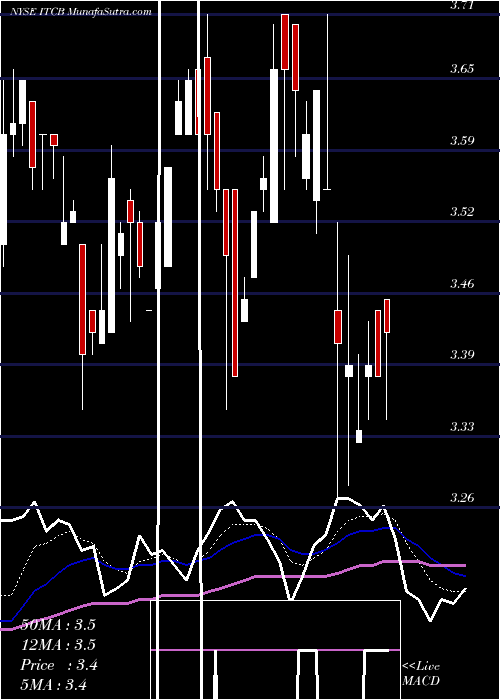The image size is (500, 700).
Task: Click the 3.33 price axis label
Action: click(x=462, y=426)
